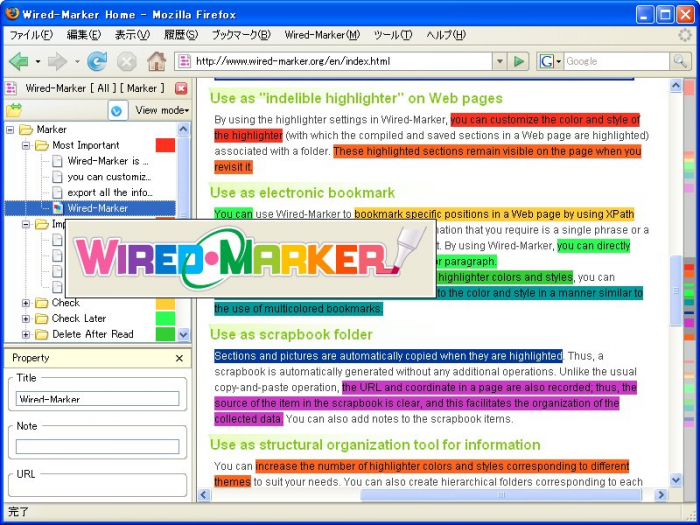Click the Check folder icon
The width and height of the screenshot is (700, 525).
(x=42, y=303)
